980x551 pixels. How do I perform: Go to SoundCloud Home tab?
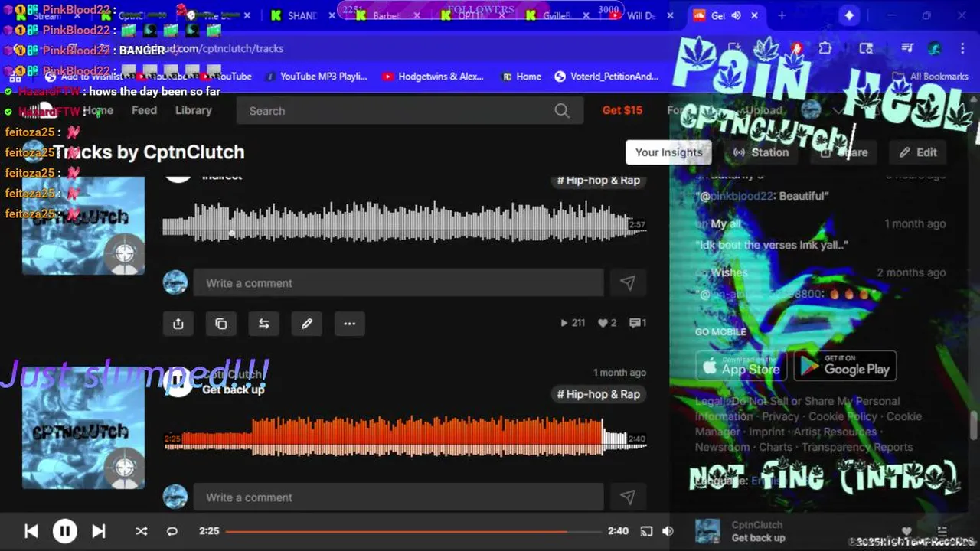(98, 110)
